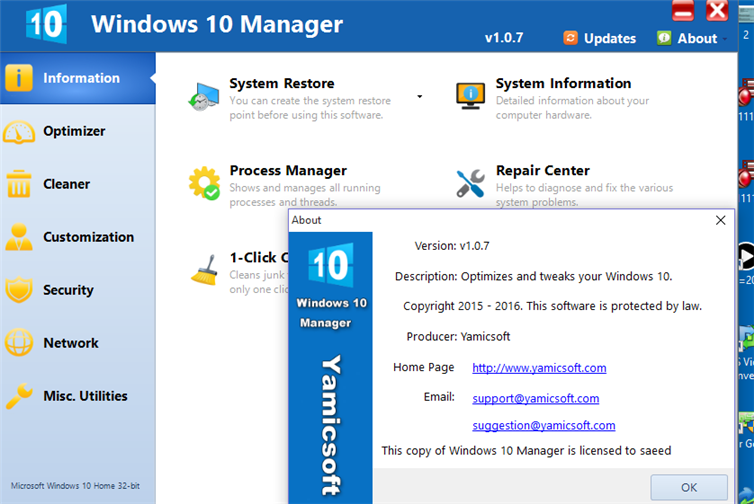Open the yamicsoft.com home page link

[539, 368]
